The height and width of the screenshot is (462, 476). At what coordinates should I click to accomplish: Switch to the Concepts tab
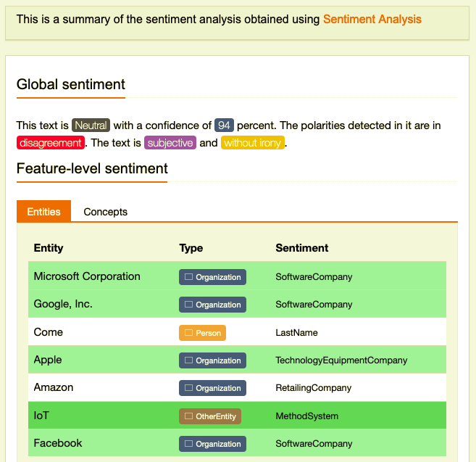[x=105, y=212]
